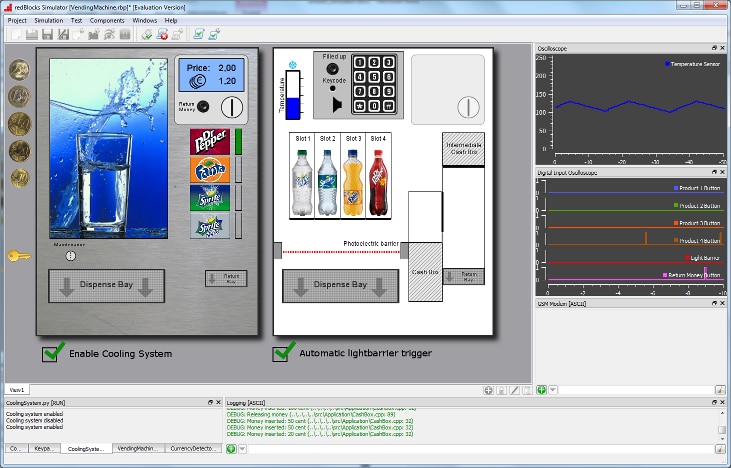Viewport: 731px width, 468px height.
Task: Click the speaker icon below Keycode
Action: pyautogui.click(x=339, y=104)
